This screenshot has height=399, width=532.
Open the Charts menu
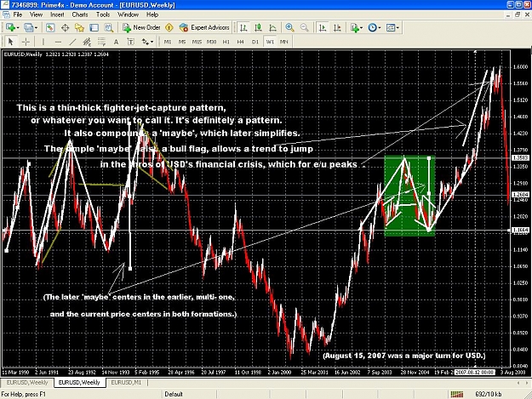[x=80, y=14]
